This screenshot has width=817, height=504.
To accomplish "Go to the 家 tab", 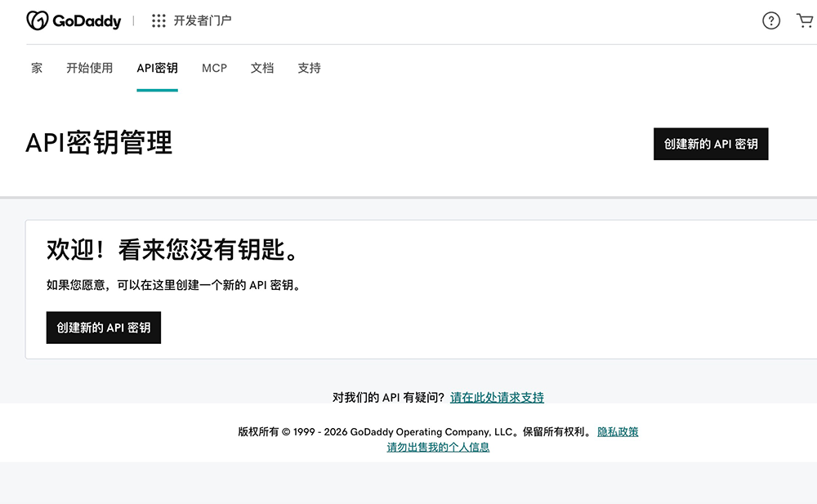I will pos(37,69).
